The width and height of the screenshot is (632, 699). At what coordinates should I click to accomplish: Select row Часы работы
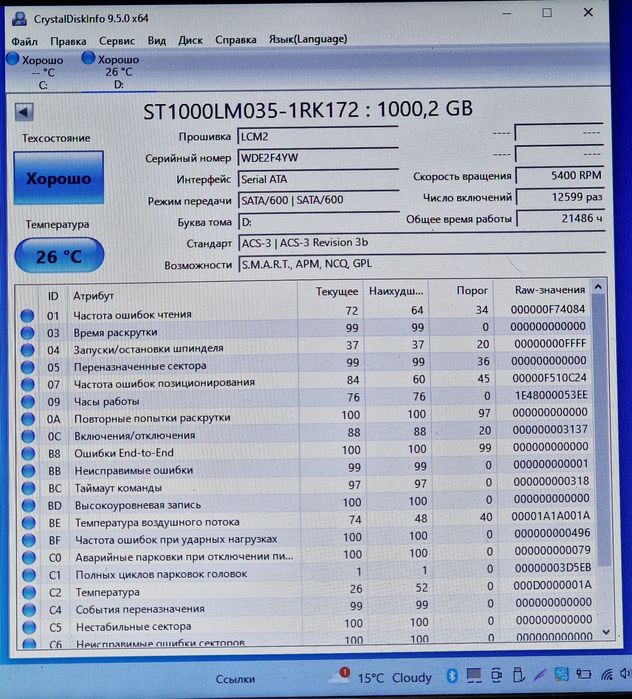click(x=305, y=399)
